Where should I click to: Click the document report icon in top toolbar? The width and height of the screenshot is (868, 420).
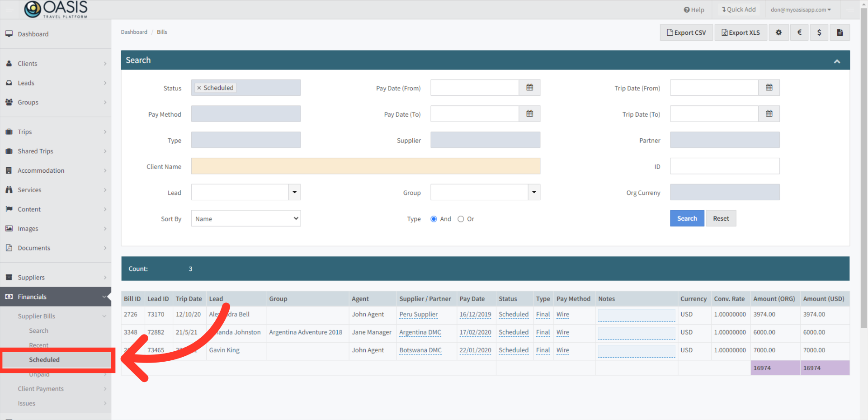click(x=840, y=32)
